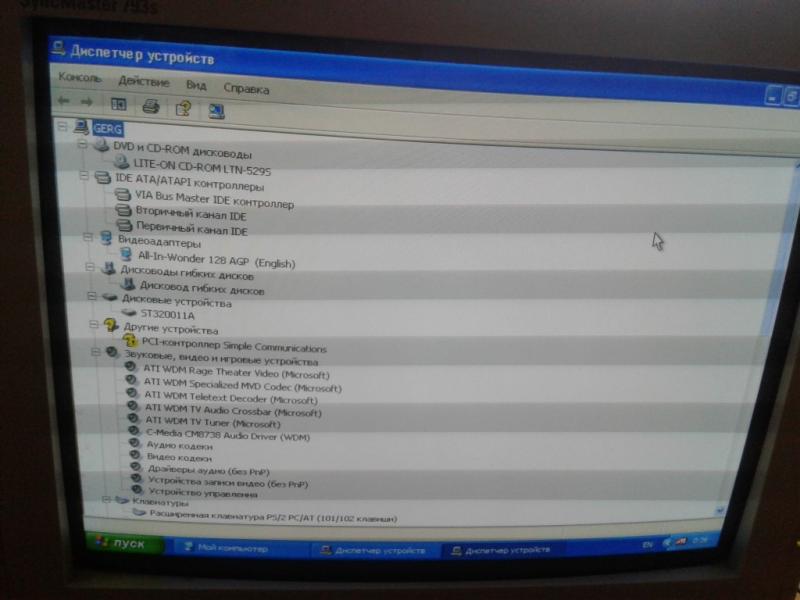Click the C-Media CM8738 audio device icon
The image size is (800, 600).
(134, 432)
